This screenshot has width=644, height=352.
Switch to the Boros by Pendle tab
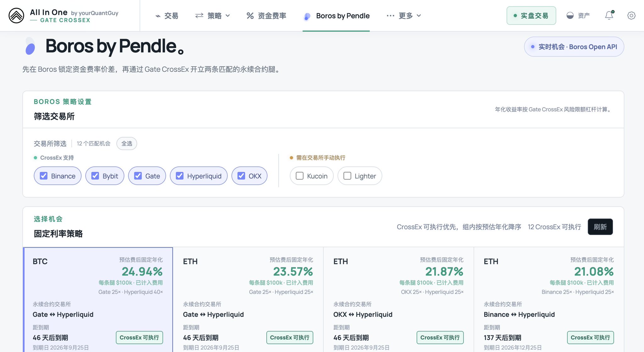[336, 16]
